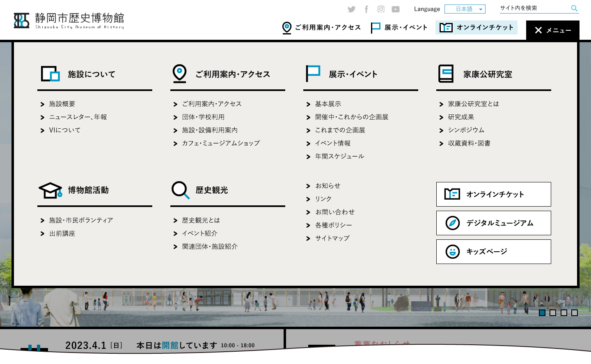The width and height of the screenshot is (591, 364).
Task: Select オンラインチケット in the top navigation
Action: [x=476, y=27]
